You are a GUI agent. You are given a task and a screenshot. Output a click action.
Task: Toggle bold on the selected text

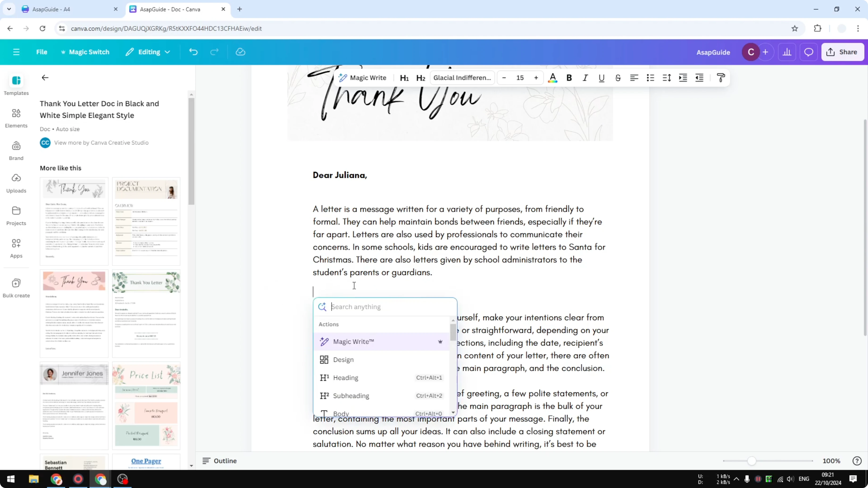coord(569,78)
